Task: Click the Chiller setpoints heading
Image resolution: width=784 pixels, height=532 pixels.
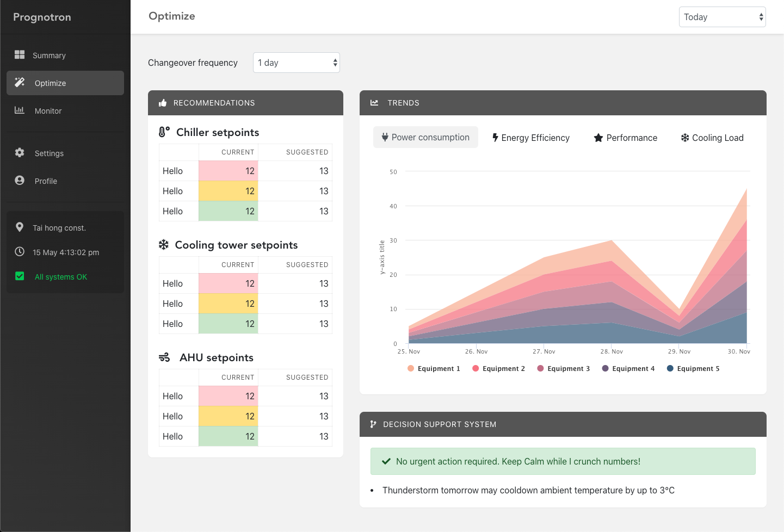Action: coord(218,132)
